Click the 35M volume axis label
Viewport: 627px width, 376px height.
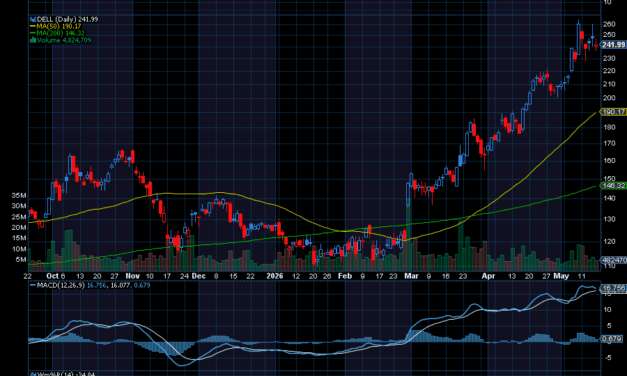pos(19,196)
